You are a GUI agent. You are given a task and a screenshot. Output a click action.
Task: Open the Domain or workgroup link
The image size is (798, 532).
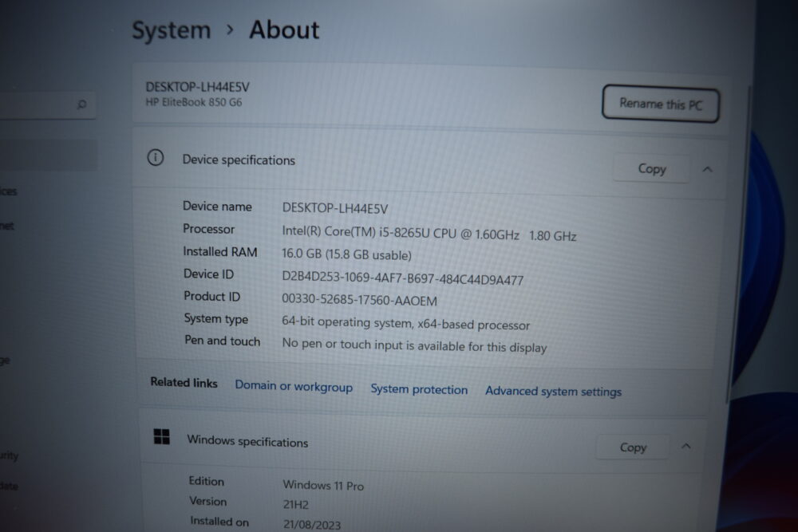pyautogui.click(x=294, y=386)
